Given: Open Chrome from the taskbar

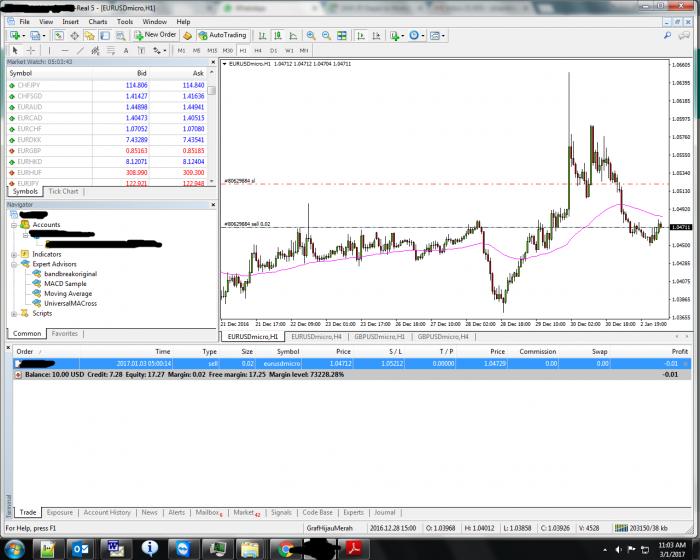Looking at the screenshot, I should [x=286, y=548].
